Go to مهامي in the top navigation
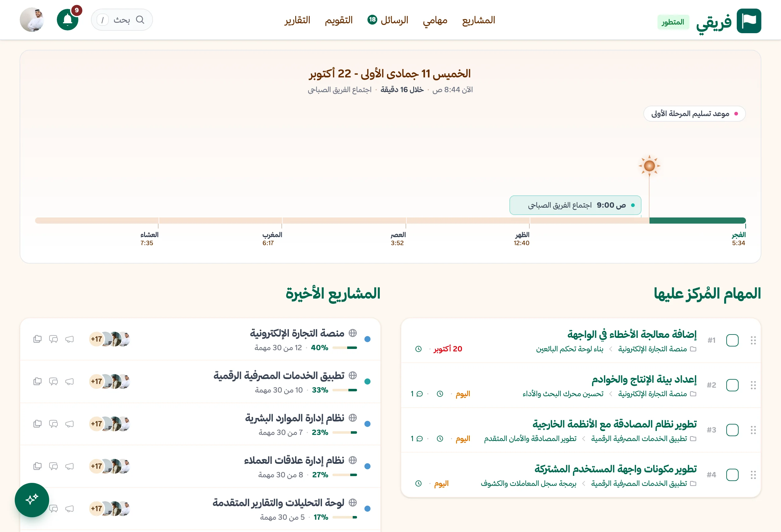This screenshot has height=532, width=781. pos(435,20)
